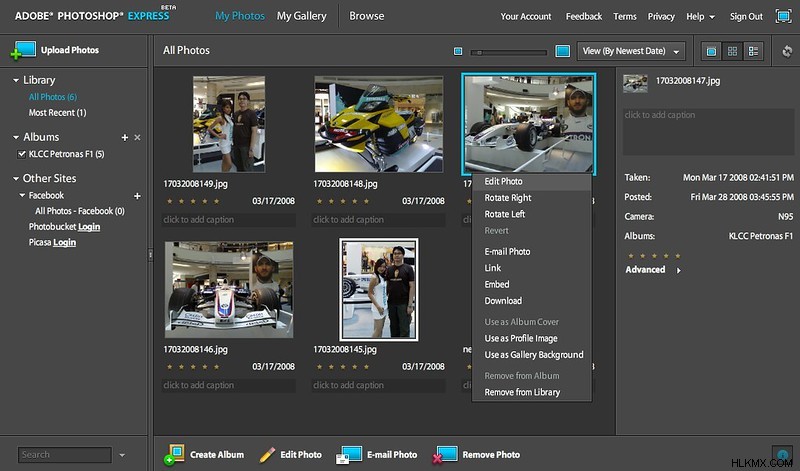Select All Photos (6) in Library
Screen dimensions: 800x471
[x=53, y=97]
